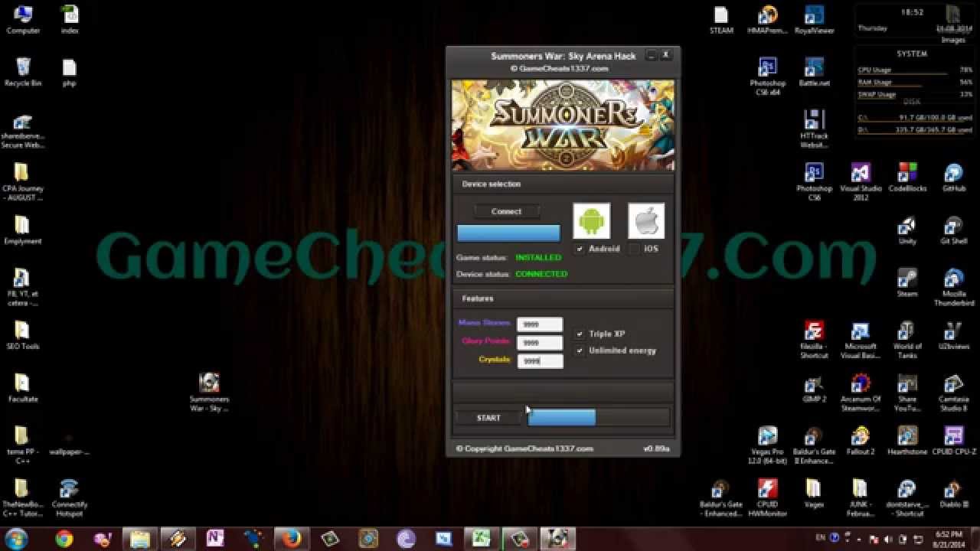Screen dimensions: 980x551
Task: Select the CodeBlocks desktop shortcut
Action: [907, 178]
